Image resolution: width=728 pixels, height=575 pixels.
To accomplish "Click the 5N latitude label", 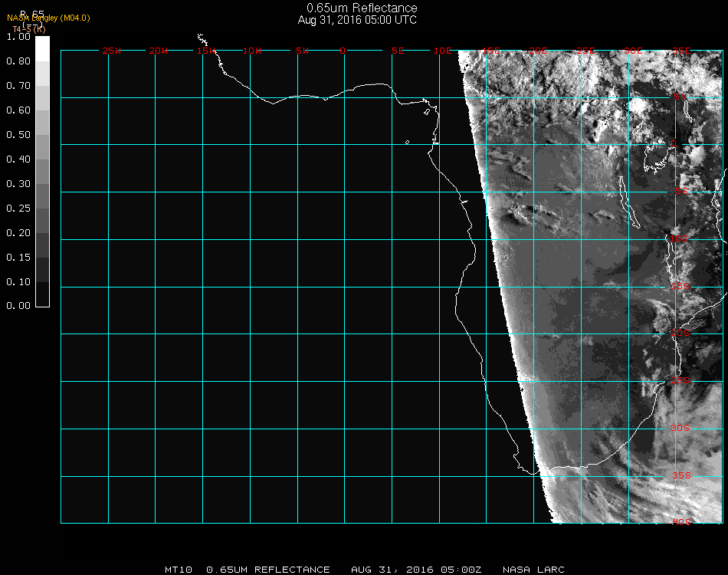I will point(680,97).
